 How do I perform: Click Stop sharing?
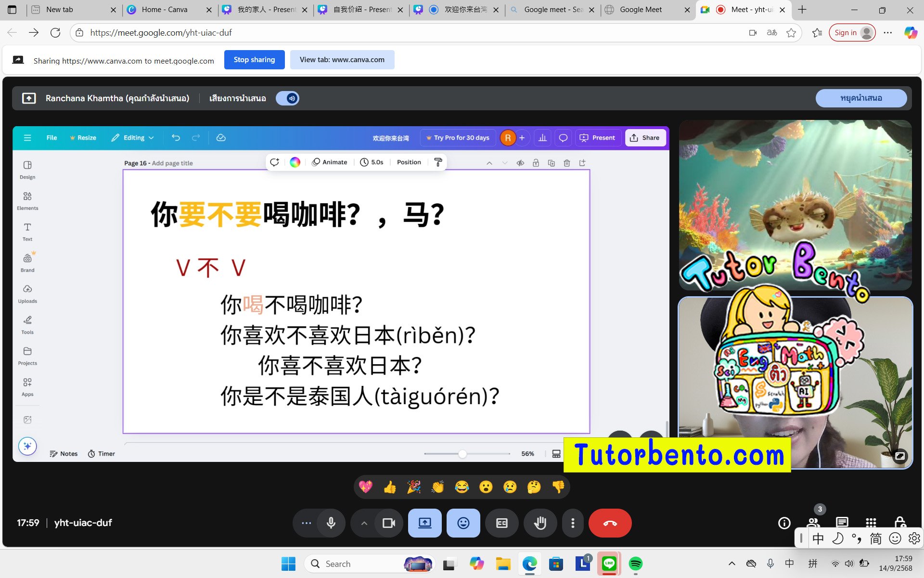coord(254,59)
